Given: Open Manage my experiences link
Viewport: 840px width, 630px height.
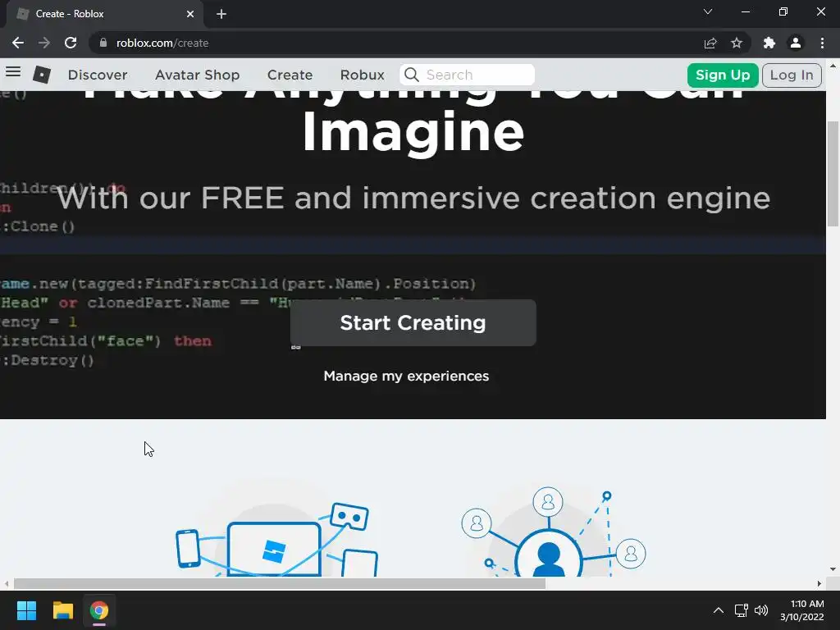Looking at the screenshot, I should [406, 376].
